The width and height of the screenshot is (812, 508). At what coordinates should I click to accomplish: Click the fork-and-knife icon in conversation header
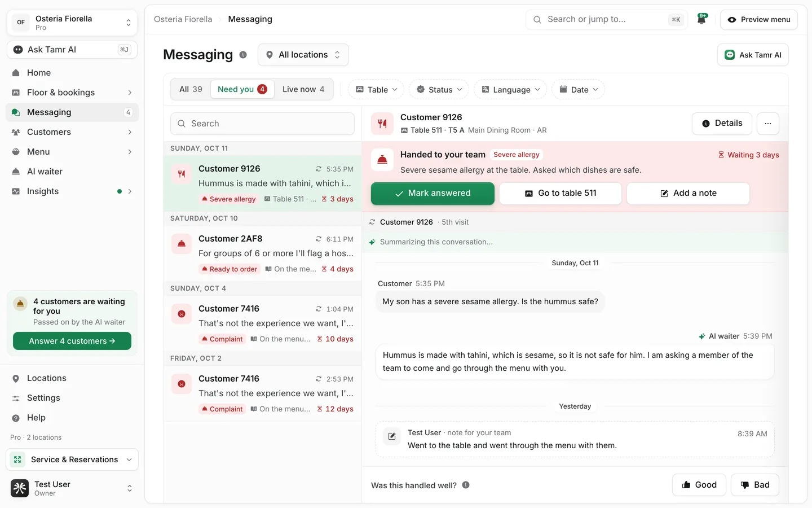pyautogui.click(x=382, y=124)
